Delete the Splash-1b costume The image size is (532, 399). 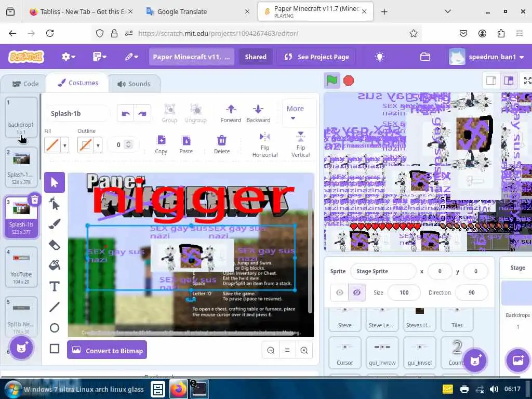point(35,200)
